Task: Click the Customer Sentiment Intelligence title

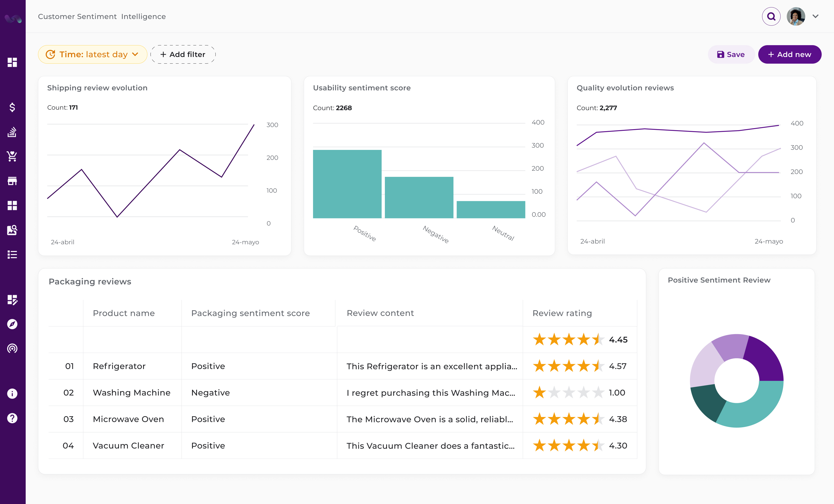Action: [101, 16]
